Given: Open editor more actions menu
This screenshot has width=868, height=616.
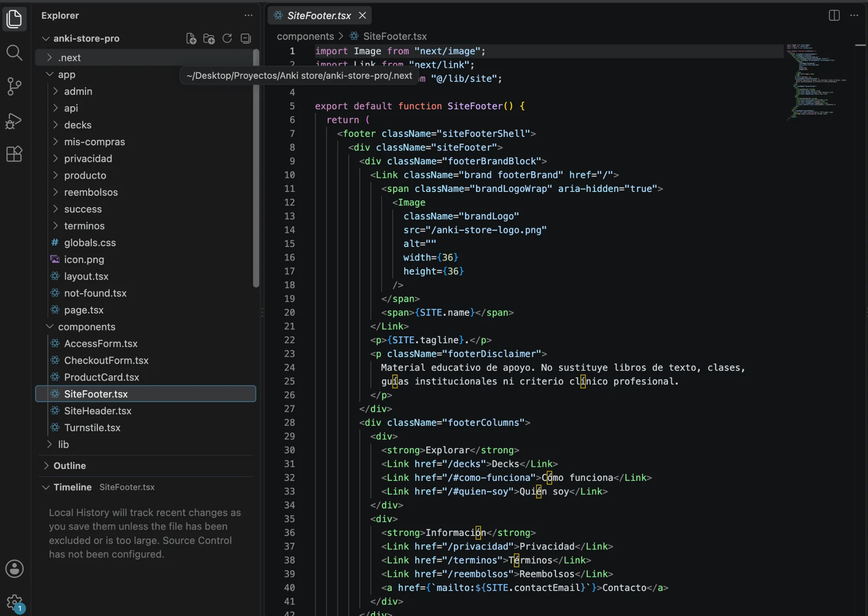Looking at the screenshot, I should tap(854, 15).
